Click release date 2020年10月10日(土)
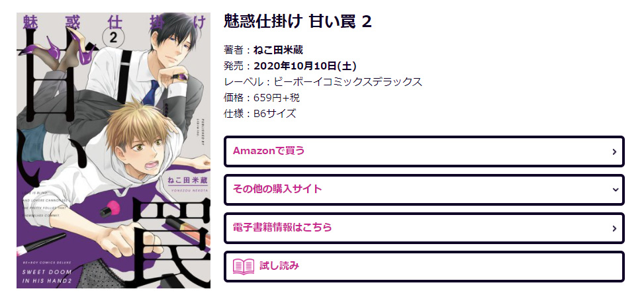This screenshot has height=297, width=644. click(x=304, y=66)
